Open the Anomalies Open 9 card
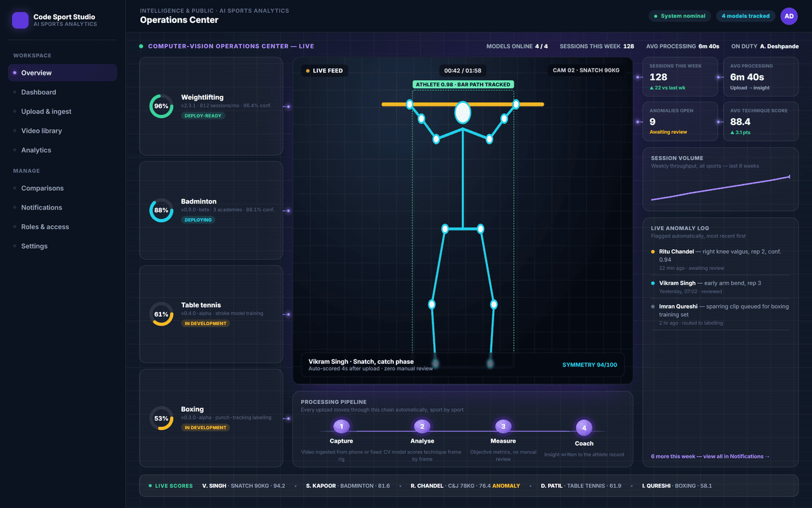Screen dimensions: 812x508 point(680,121)
